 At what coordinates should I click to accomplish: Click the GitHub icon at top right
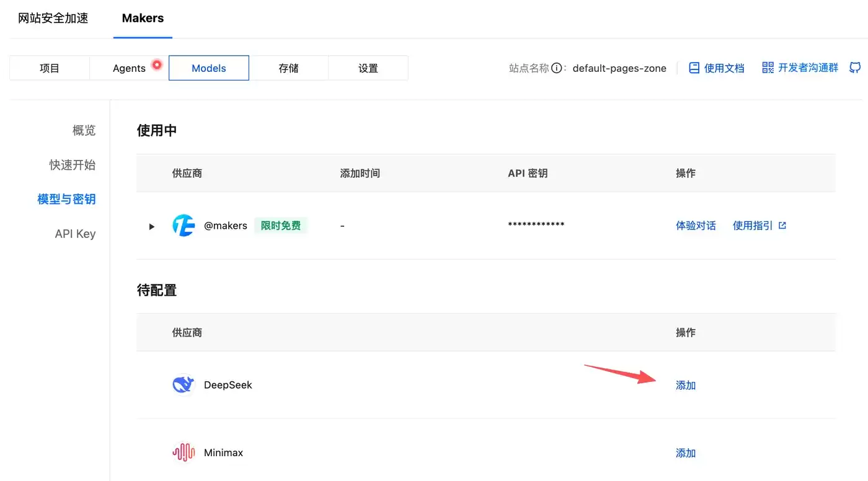[x=855, y=68]
